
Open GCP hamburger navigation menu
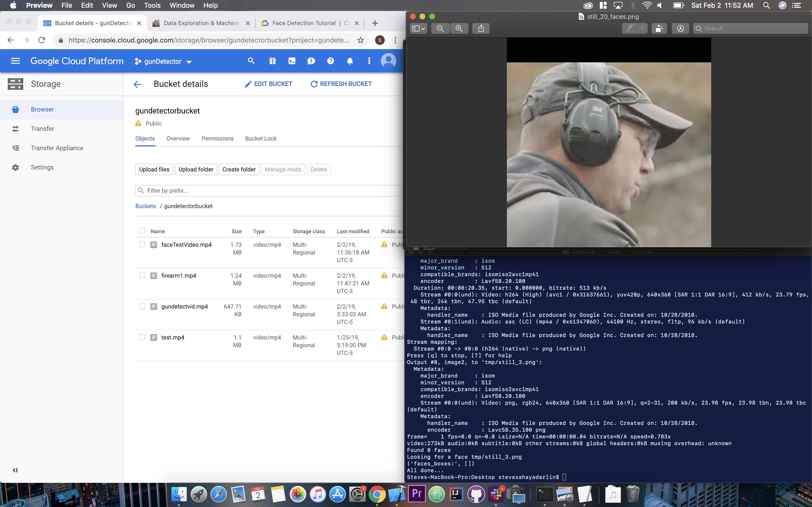click(15, 61)
